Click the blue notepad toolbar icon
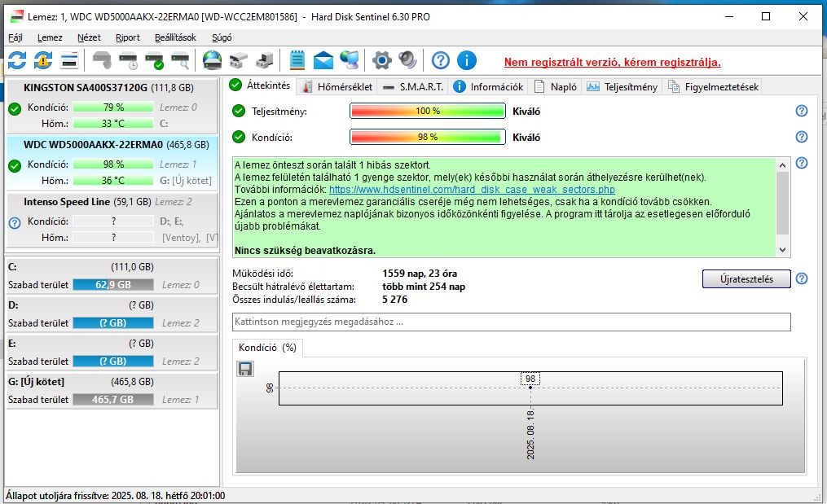The image size is (827, 504). coord(297,60)
